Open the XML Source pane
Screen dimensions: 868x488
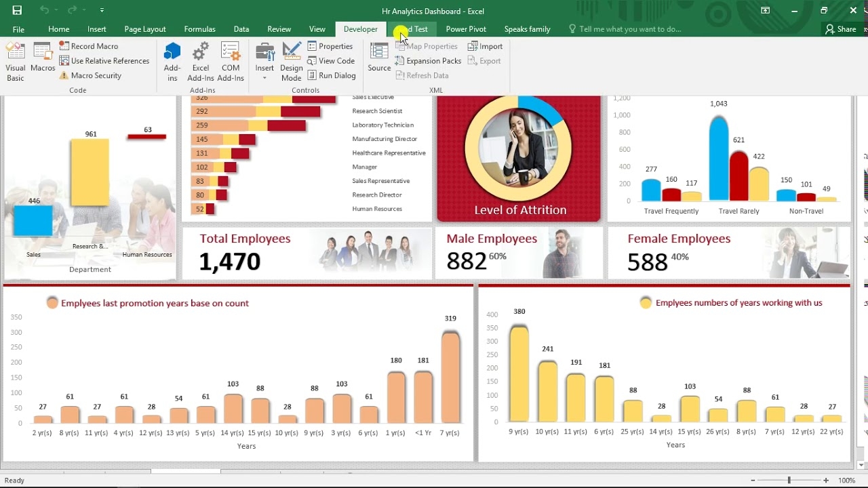point(379,58)
